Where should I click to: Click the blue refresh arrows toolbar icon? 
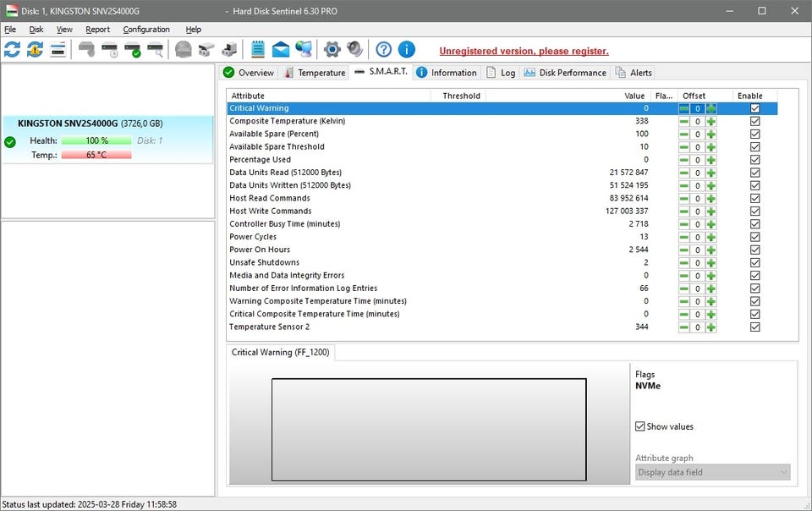click(x=13, y=50)
